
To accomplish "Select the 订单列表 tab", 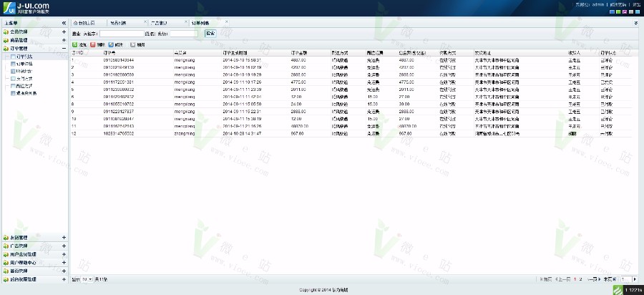I will click(x=209, y=23).
